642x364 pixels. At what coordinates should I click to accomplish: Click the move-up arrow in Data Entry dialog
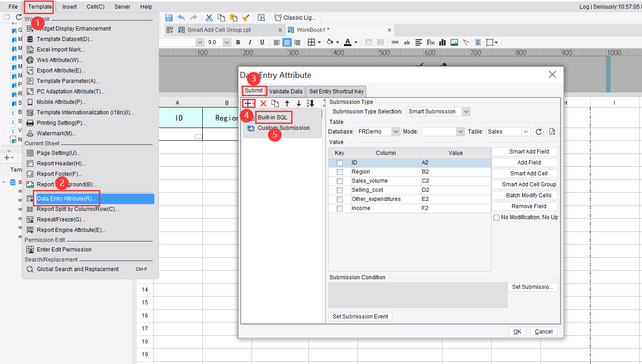(x=287, y=103)
